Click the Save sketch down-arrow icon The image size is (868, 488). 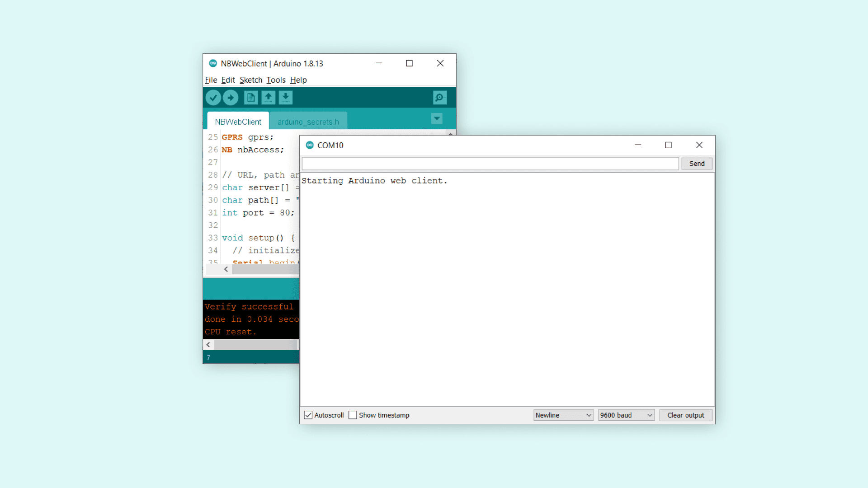pos(286,98)
